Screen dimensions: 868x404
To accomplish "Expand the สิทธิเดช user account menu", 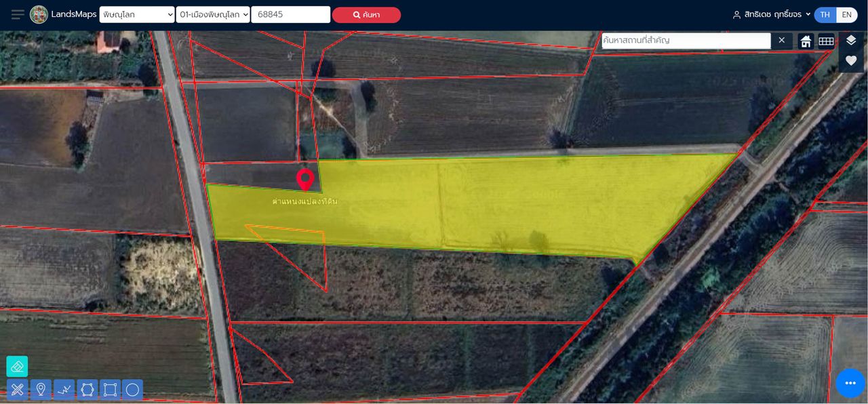I will pos(772,15).
